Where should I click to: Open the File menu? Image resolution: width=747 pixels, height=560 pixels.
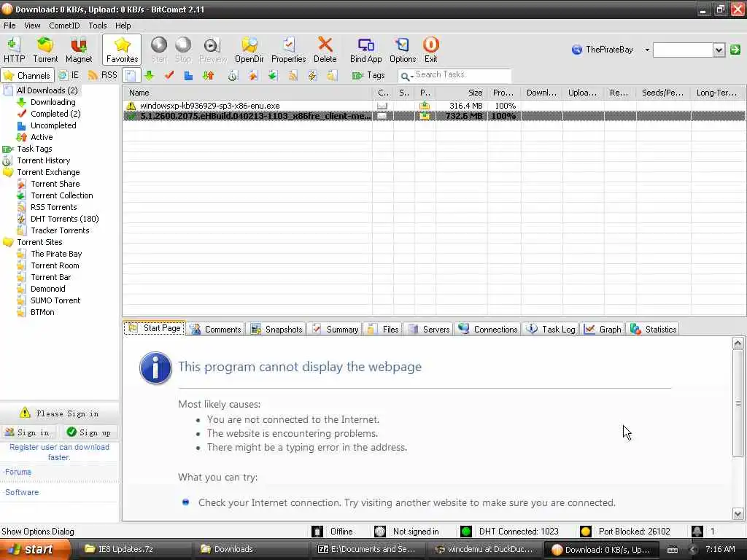[x=9, y=26]
